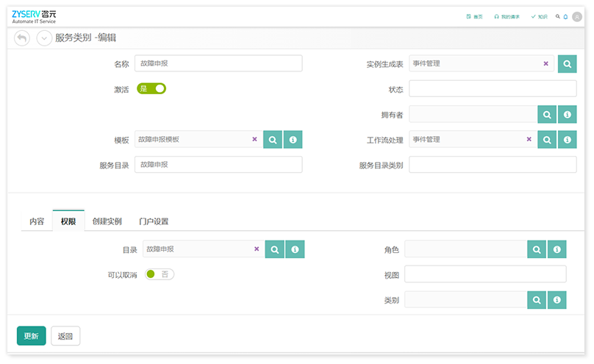
Task: Open 我的请求 in top navigation
Action: (507, 17)
